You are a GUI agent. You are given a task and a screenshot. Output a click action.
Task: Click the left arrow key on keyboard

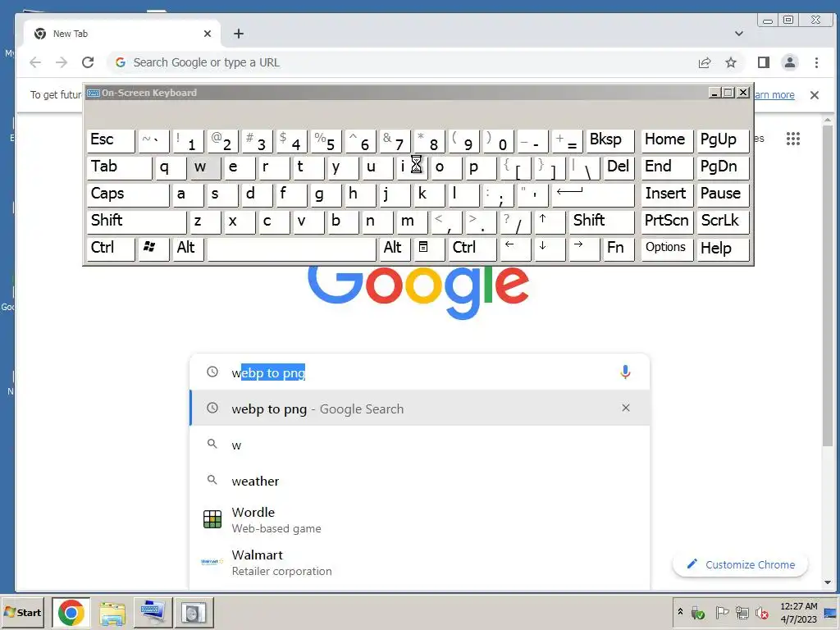tap(515, 248)
